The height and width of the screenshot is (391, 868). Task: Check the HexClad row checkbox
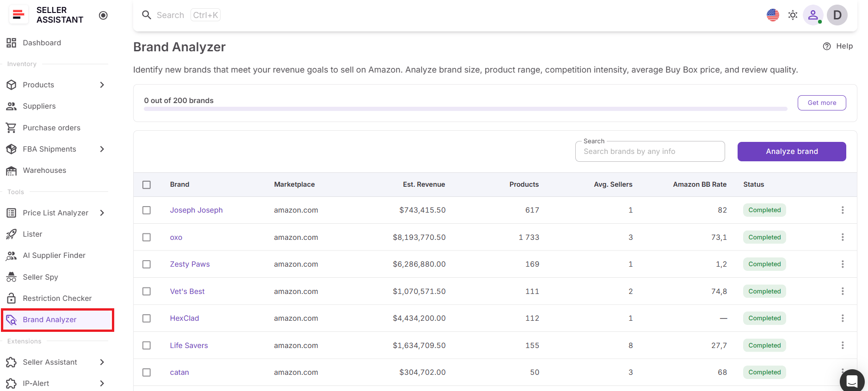tap(147, 318)
